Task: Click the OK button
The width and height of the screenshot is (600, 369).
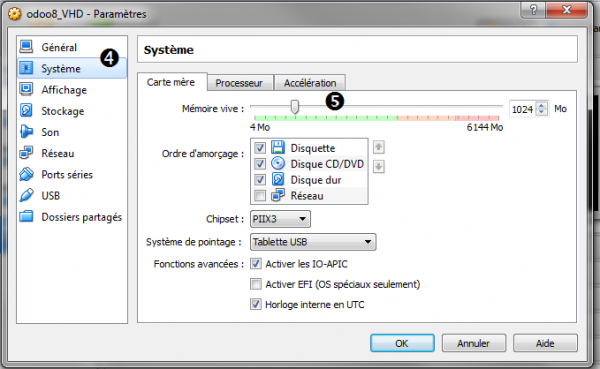Action: [402, 343]
